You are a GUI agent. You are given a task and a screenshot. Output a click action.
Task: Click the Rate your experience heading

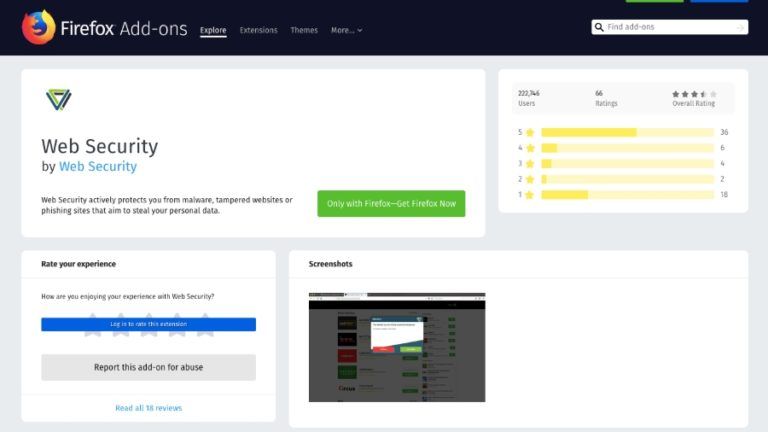[78, 264]
